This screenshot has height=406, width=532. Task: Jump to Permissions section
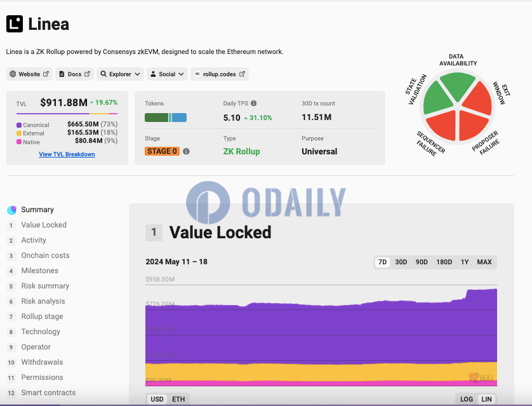tap(42, 377)
